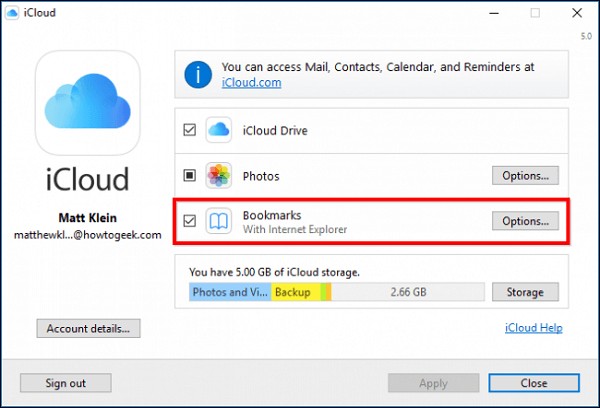Toggle the Photos checkbox

[x=190, y=176]
